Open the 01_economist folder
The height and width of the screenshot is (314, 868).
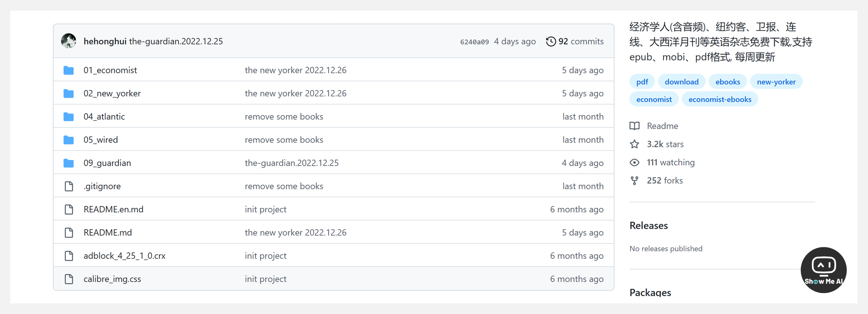pos(110,70)
